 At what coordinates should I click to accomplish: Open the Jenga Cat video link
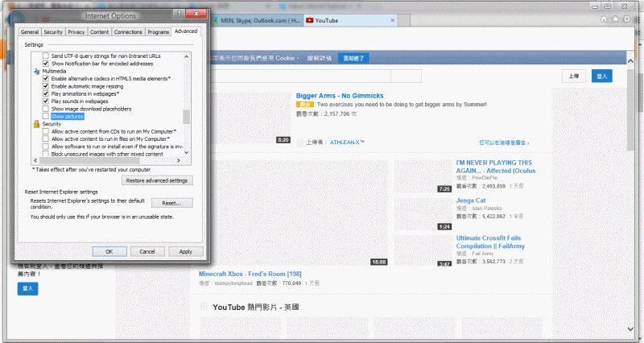pyautogui.click(x=471, y=200)
